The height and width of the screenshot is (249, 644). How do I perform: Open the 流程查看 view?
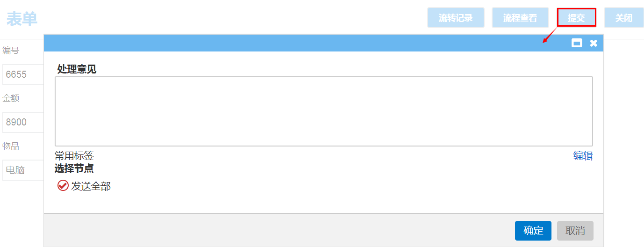tap(520, 18)
